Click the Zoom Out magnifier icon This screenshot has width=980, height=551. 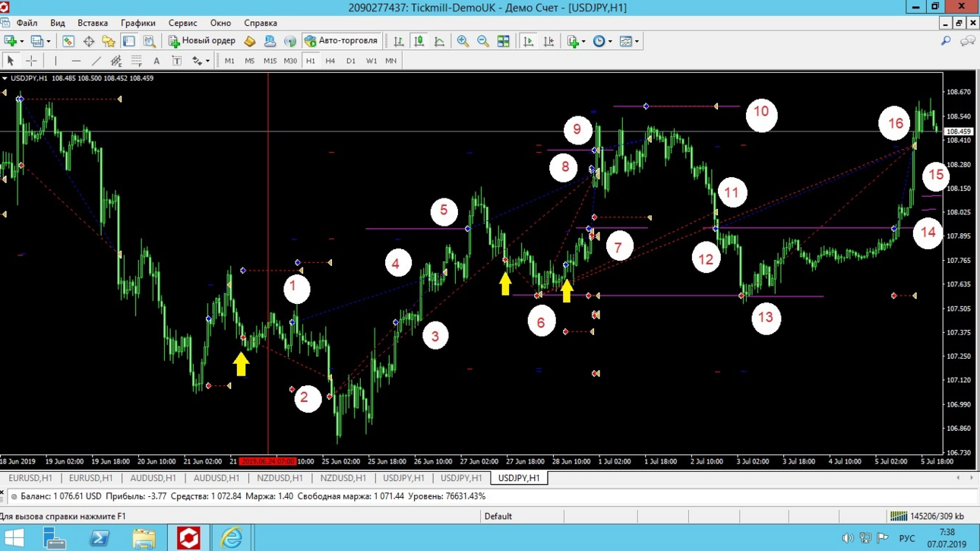[483, 41]
